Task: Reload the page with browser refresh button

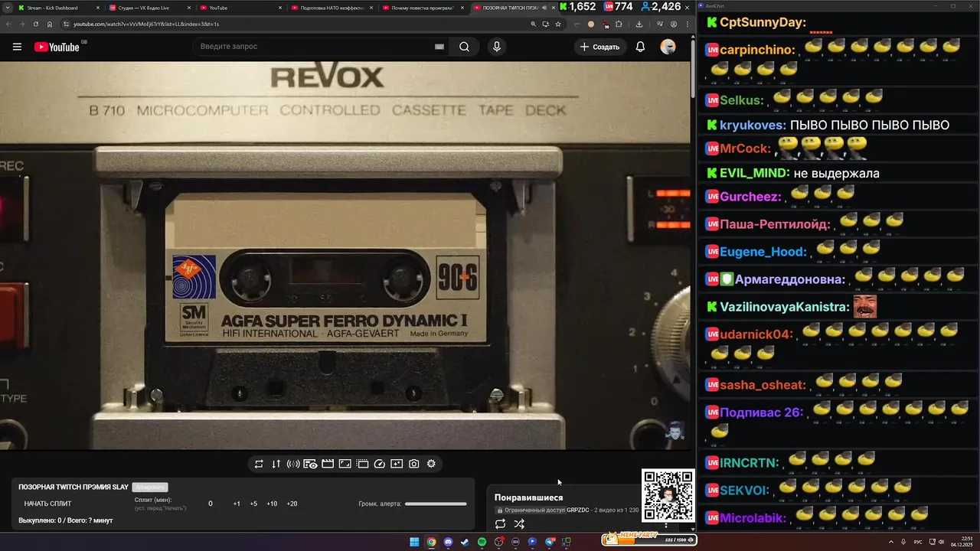Action: pyautogui.click(x=36, y=24)
